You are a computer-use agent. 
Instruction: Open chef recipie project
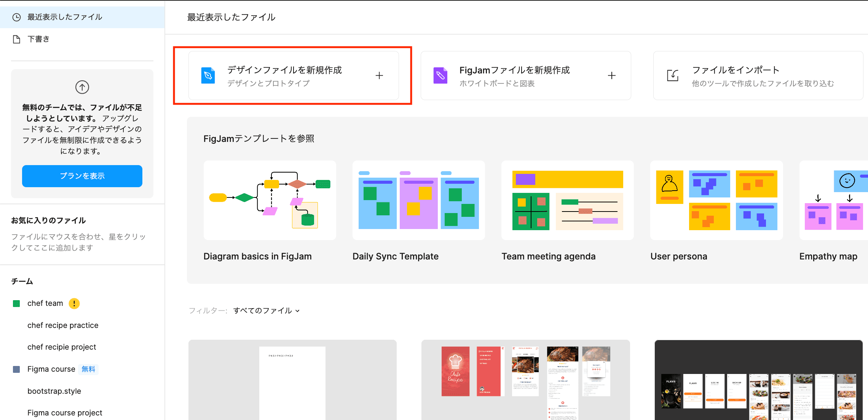pos(62,347)
